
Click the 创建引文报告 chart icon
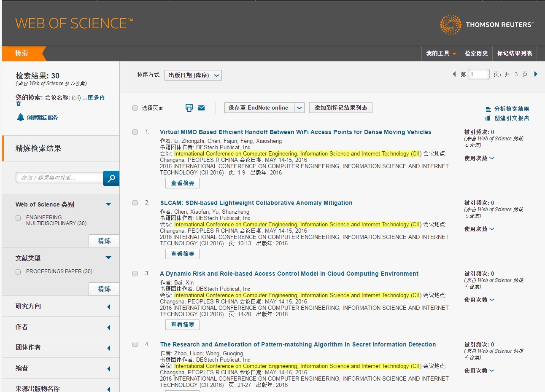point(488,118)
